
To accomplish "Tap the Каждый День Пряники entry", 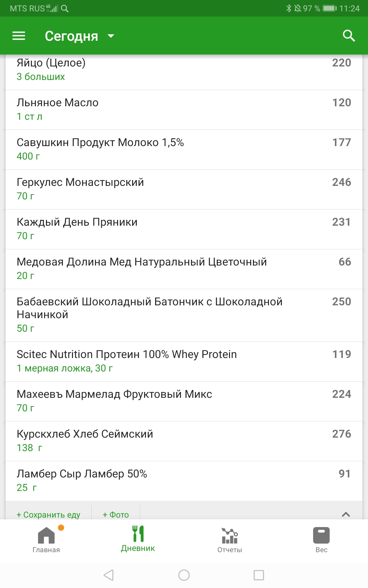I will (x=184, y=229).
